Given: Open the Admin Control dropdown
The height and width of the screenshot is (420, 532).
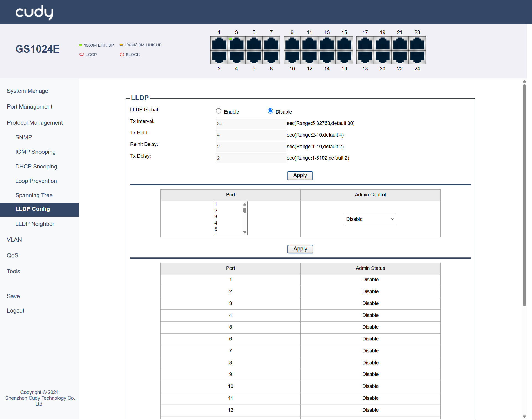Looking at the screenshot, I should coord(370,219).
